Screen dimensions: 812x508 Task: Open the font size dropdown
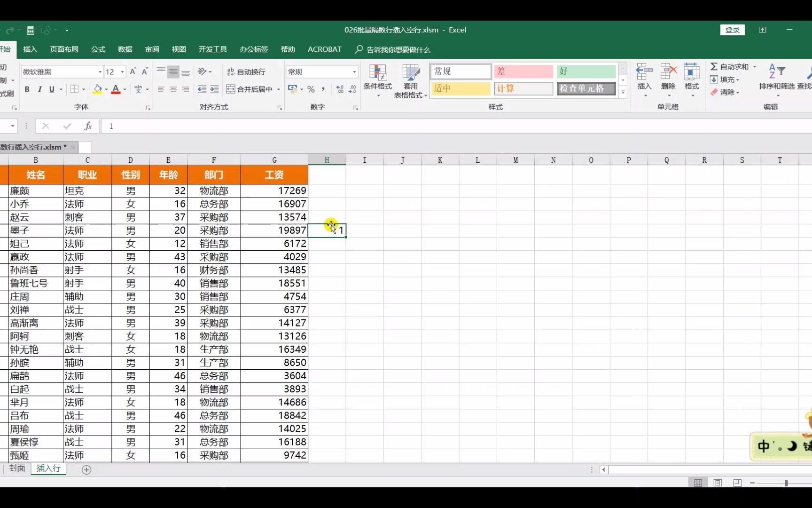click(x=123, y=71)
